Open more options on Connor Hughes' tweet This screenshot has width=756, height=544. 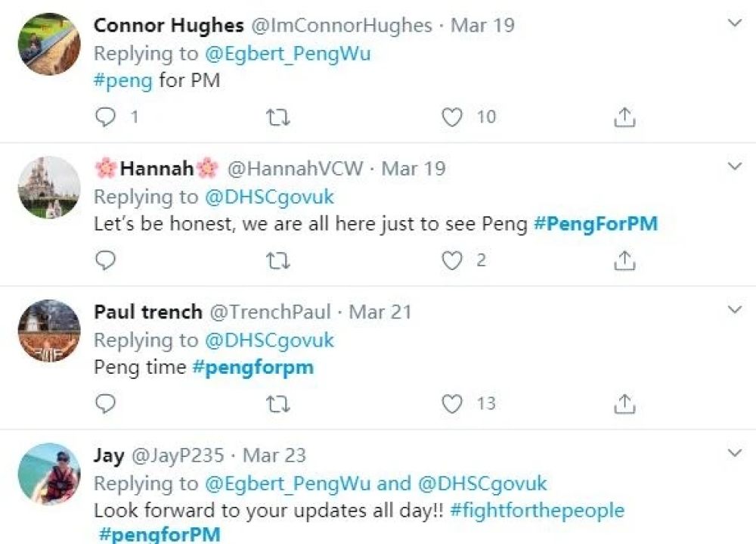pyautogui.click(x=734, y=23)
